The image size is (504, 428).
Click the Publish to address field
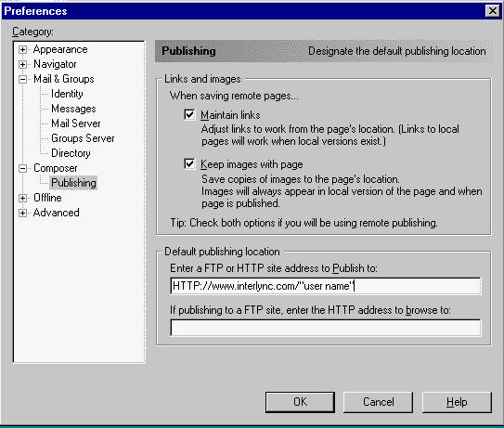(326, 286)
